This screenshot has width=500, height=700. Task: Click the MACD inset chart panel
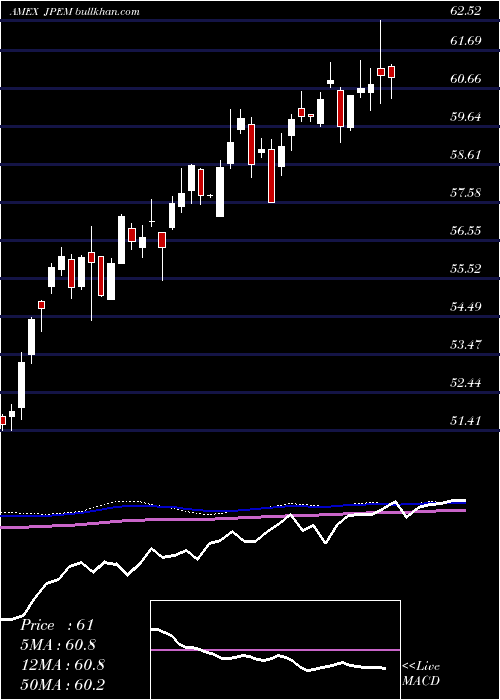pos(275,650)
